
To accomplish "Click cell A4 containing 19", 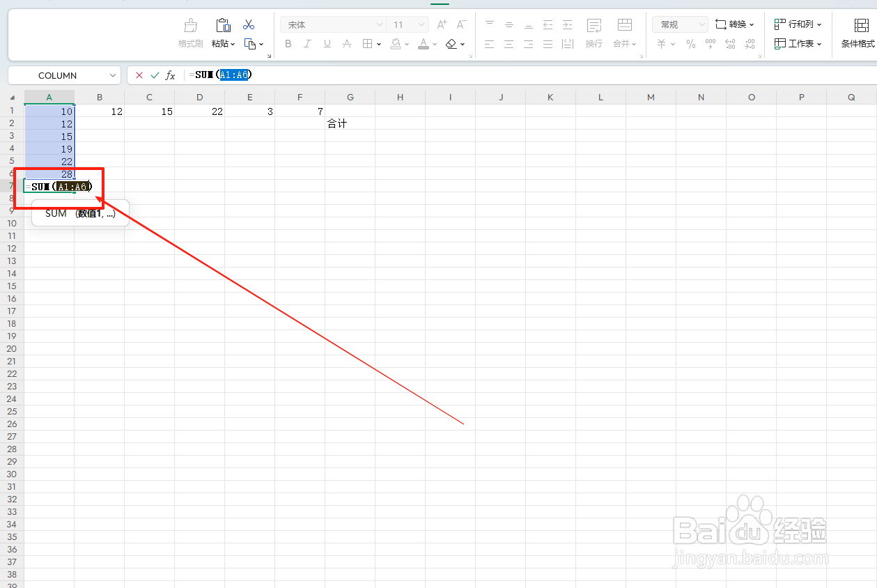I will (49, 148).
